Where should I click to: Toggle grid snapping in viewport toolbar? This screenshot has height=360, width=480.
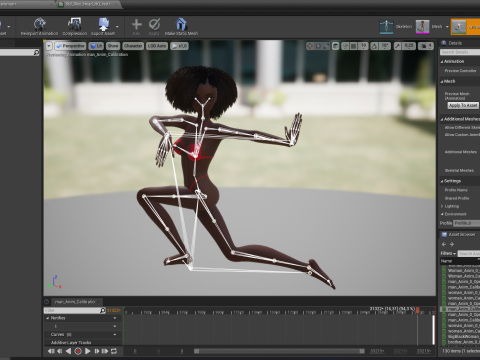pyautogui.click(x=354, y=46)
